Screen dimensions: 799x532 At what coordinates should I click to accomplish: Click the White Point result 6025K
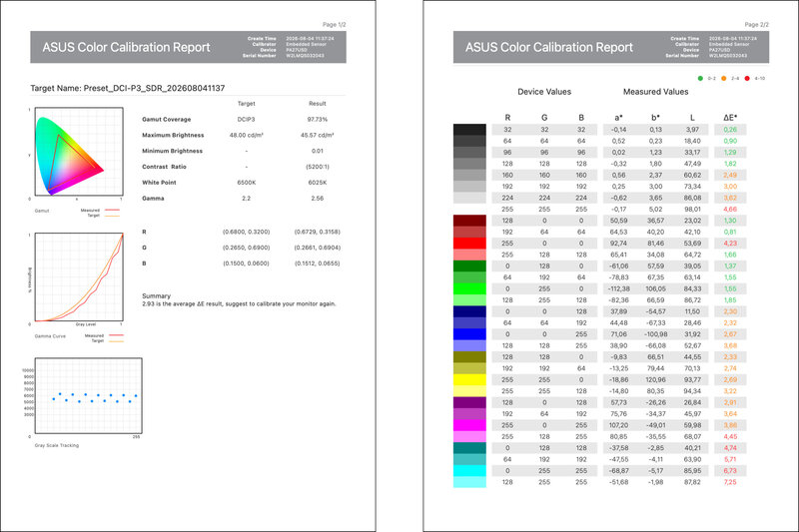click(x=318, y=183)
